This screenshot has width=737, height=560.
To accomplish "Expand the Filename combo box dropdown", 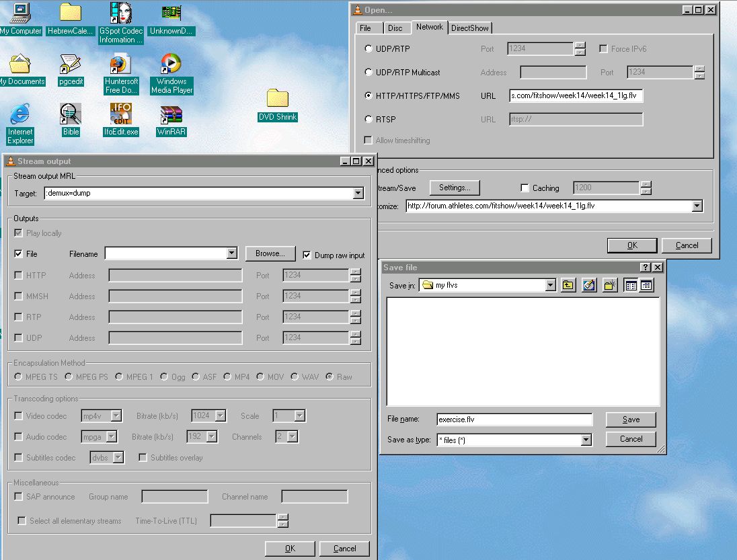I will 232,253.
